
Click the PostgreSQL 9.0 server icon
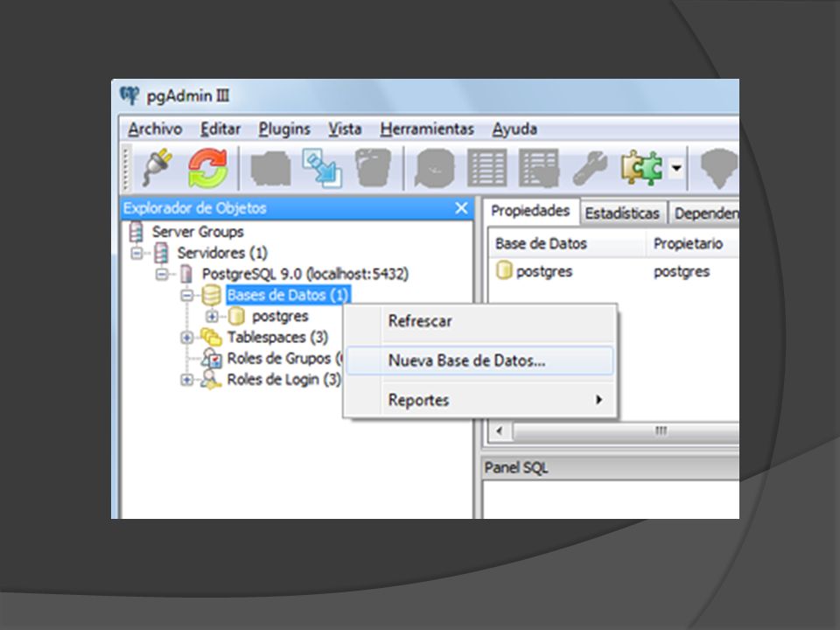pyautogui.click(x=185, y=274)
